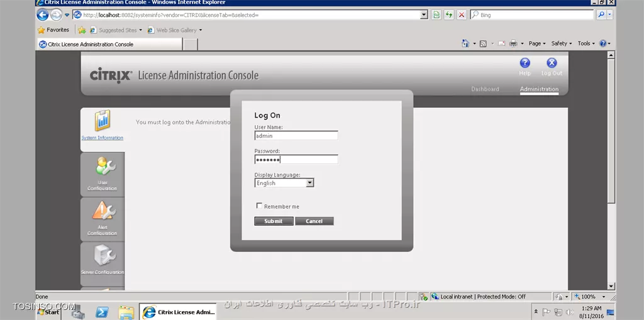Click the Citrix License Admin taskbar button
Image resolution: width=644 pixels, height=320 pixels.
point(178,312)
